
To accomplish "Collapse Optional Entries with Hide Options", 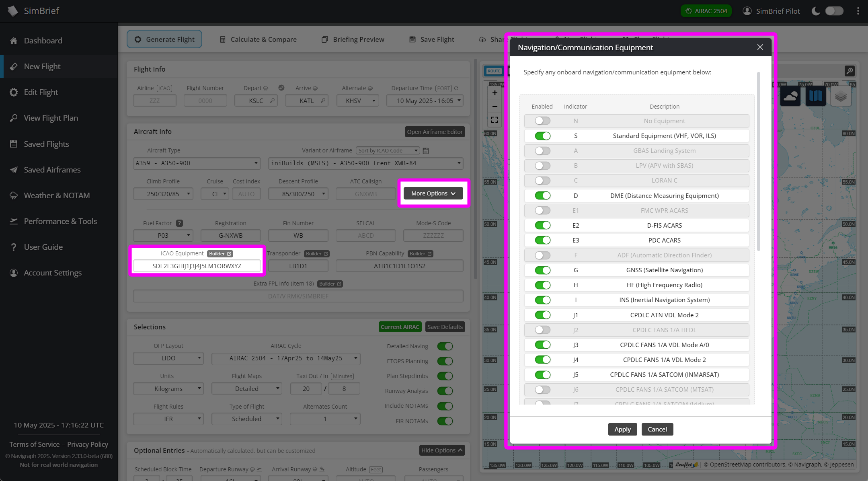I will pyautogui.click(x=441, y=450).
